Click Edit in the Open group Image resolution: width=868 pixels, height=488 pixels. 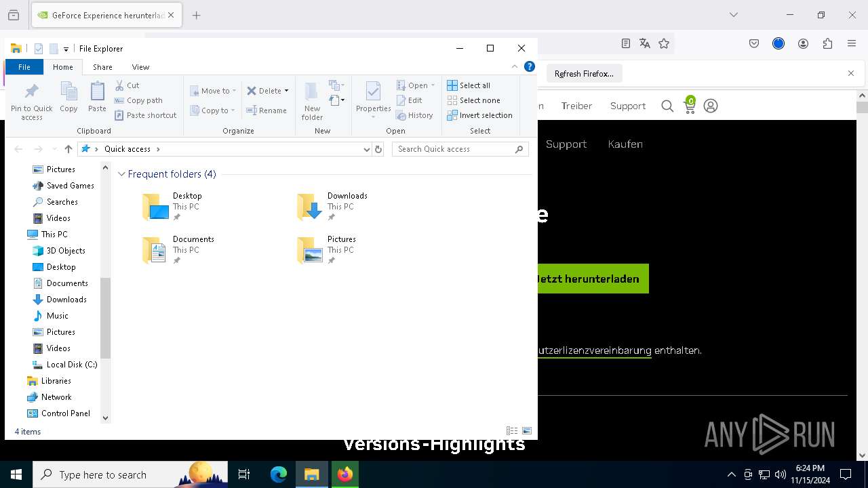[409, 100]
